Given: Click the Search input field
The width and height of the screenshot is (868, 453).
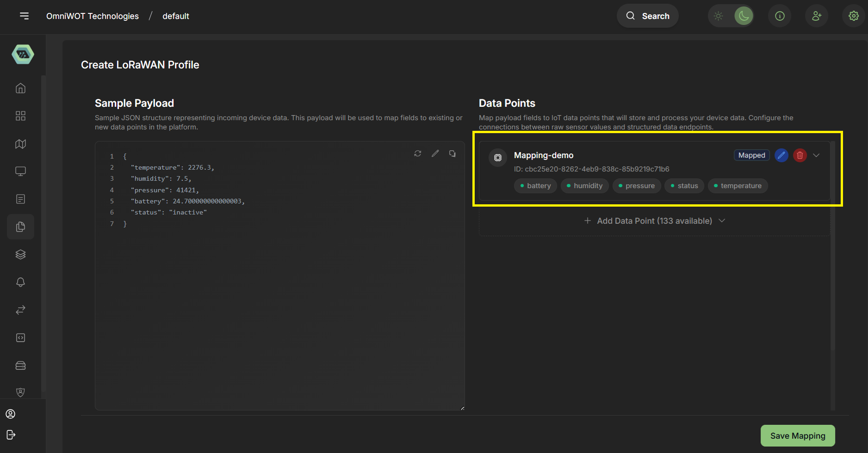Looking at the screenshot, I should coord(647,16).
